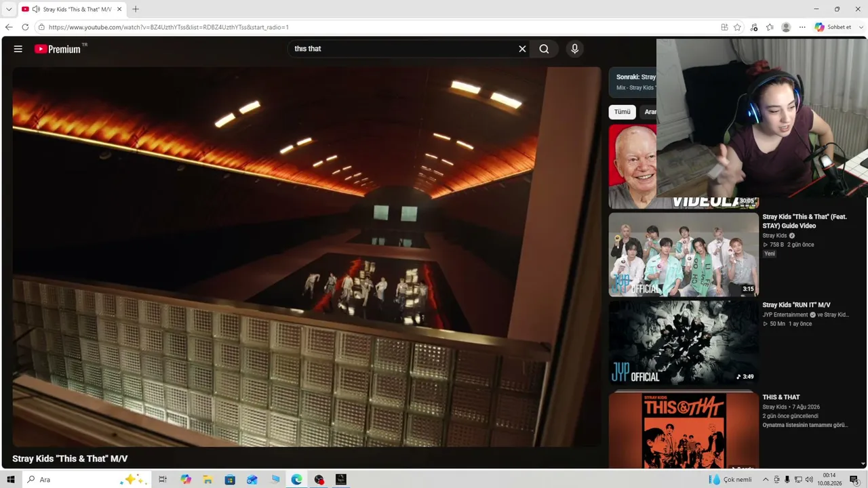
Task: Open the "RUN IT" M/V thumbnail
Action: 684,343
